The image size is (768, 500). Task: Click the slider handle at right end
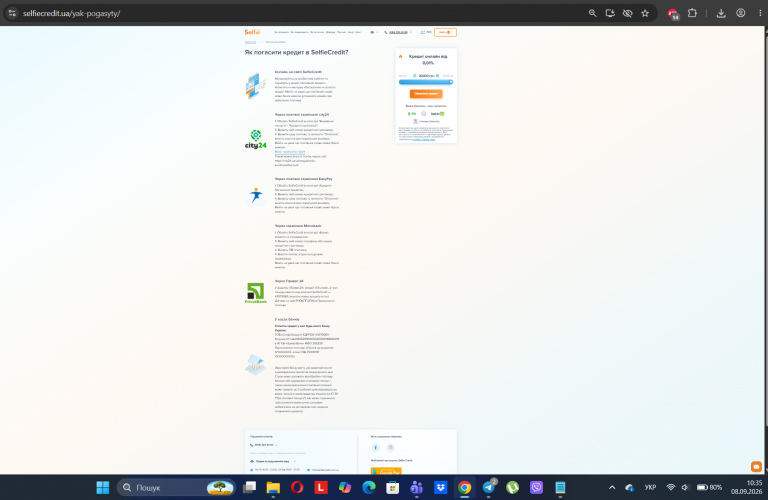coord(451,82)
